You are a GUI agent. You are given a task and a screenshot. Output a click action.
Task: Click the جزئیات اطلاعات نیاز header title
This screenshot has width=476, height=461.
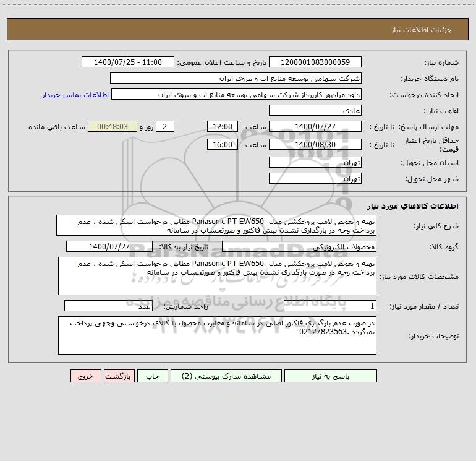422,30
